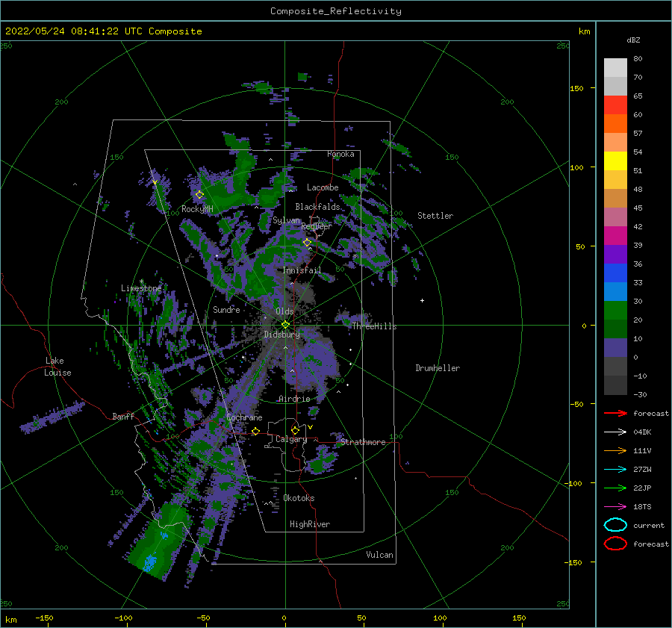This screenshot has width=672, height=628.
Task: Select the magenta 18TS arrow symbol
Action: tap(615, 507)
